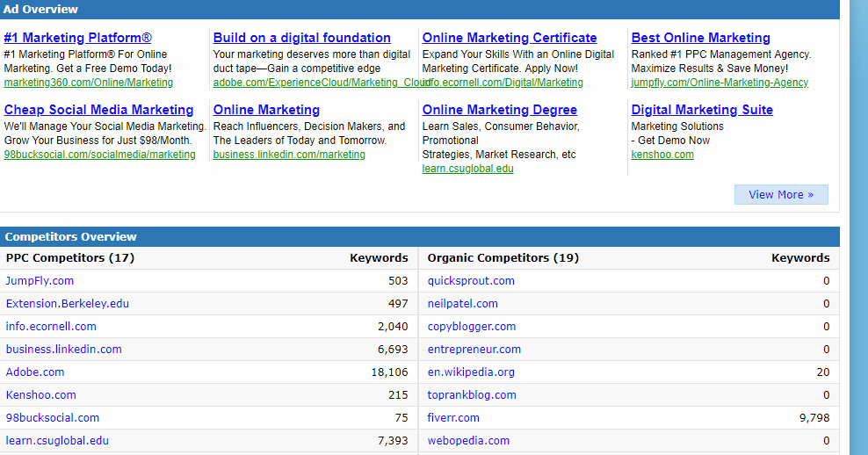Click the Digital Marketing Suite ad headline
Viewport: 868px width, 455px height.
pos(702,110)
